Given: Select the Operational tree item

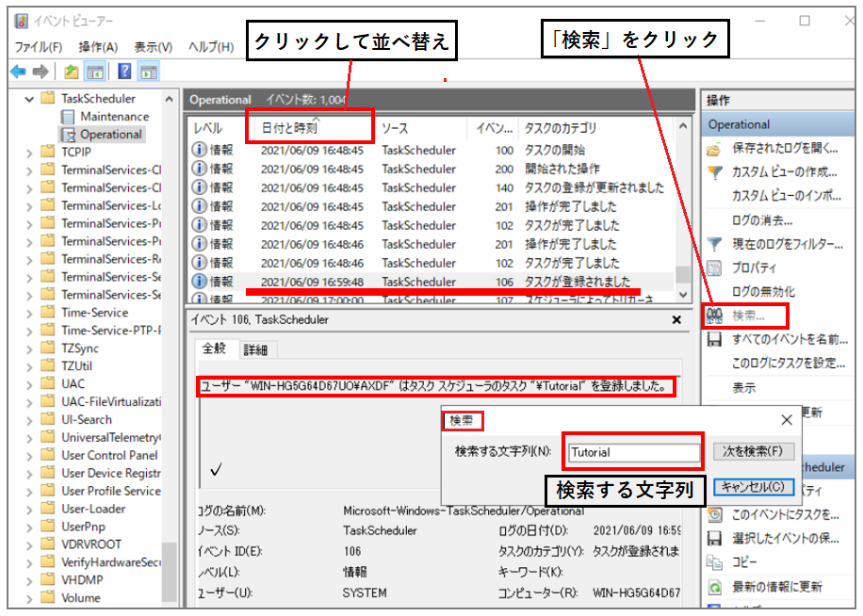Looking at the screenshot, I should click(x=110, y=135).
